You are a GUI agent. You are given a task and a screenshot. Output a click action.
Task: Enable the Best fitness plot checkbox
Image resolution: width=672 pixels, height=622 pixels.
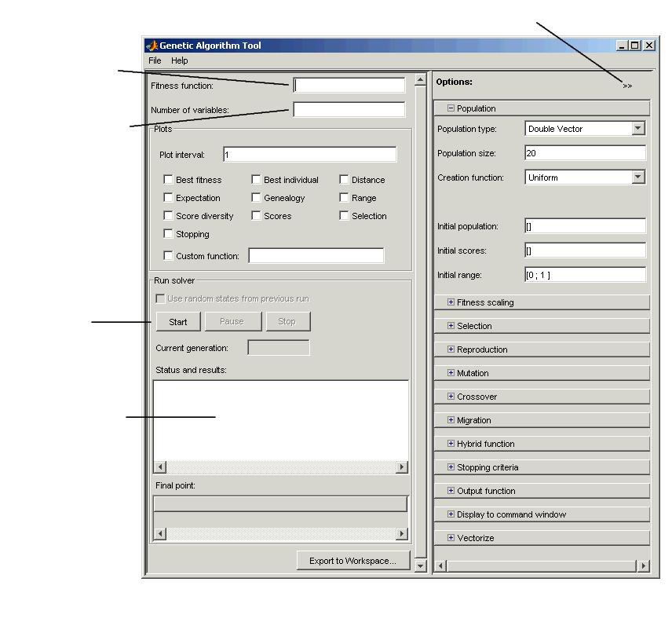pyautogui.click(x=168, y=179)
